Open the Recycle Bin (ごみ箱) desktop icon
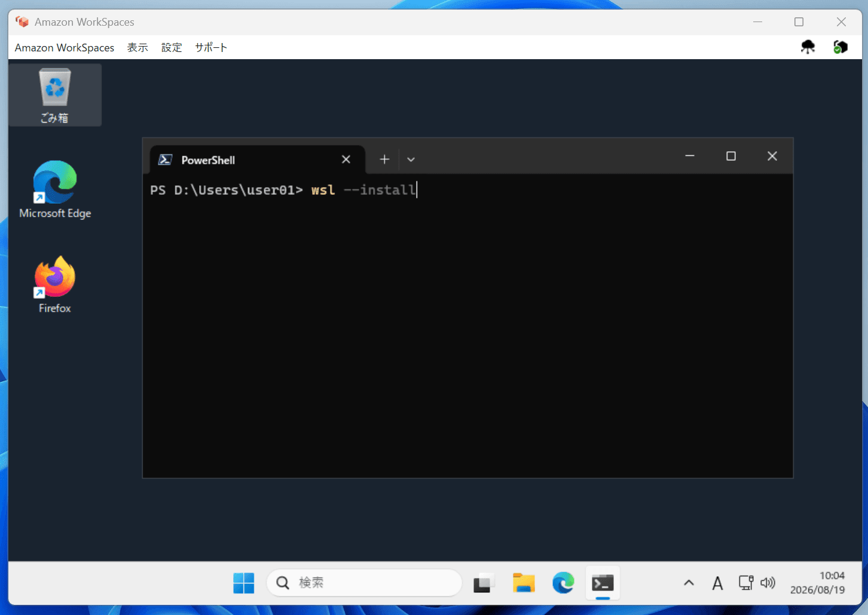This screenshot has height=615, width=868. [54, 95]
